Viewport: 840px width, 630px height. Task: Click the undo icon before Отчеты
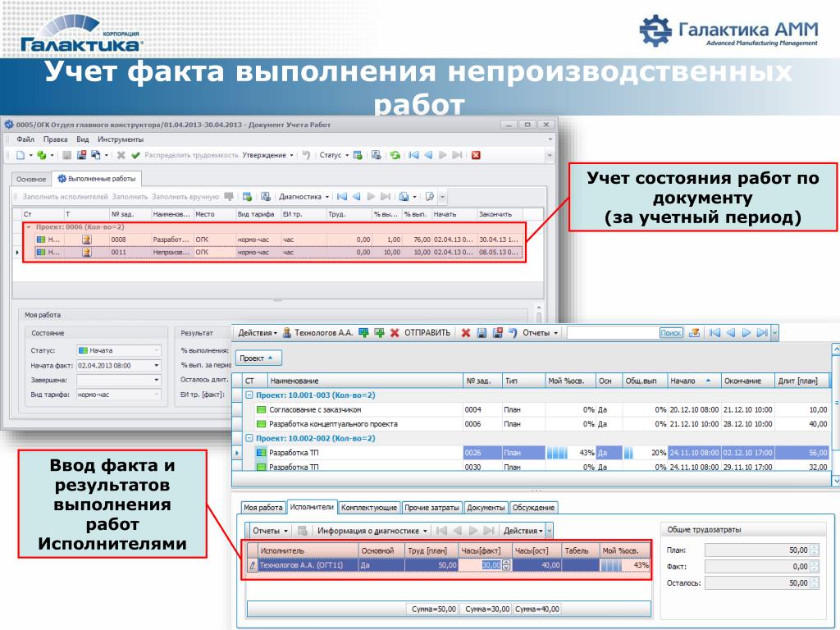pos(513,333)
